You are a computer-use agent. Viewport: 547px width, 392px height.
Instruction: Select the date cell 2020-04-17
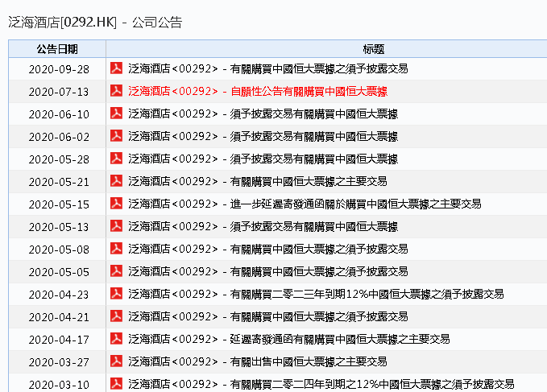59,340
